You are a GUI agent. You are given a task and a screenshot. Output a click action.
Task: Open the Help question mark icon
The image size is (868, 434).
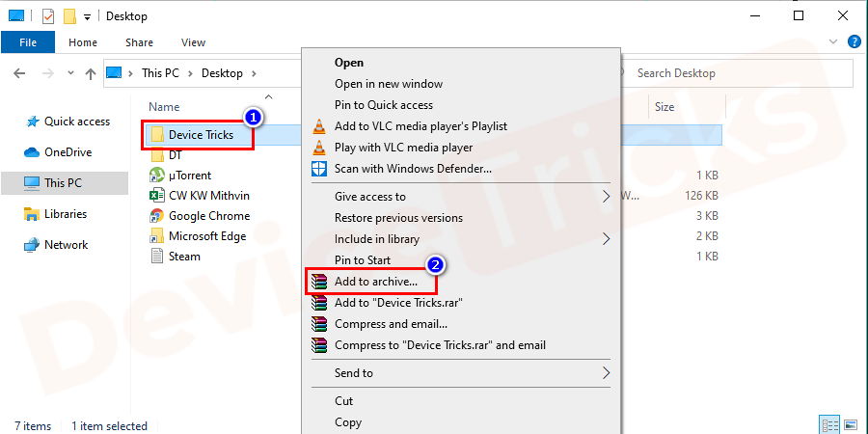[x=854, y=42]
